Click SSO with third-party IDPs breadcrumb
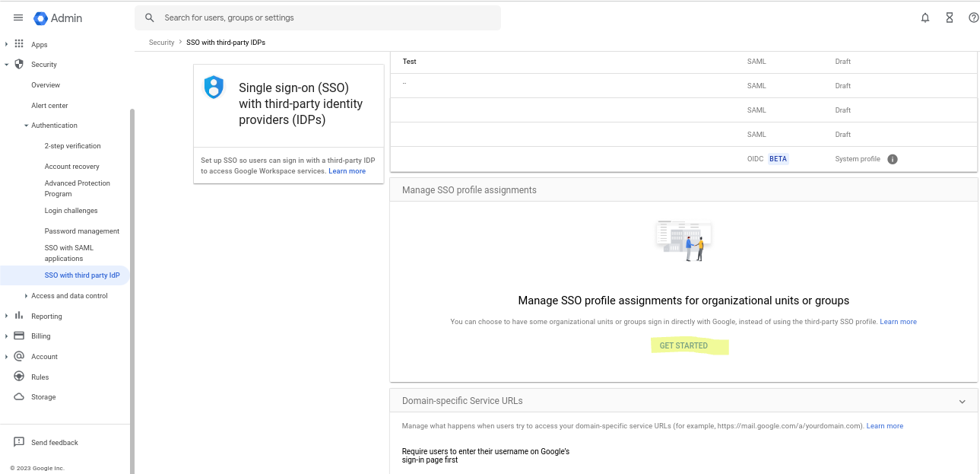 [226, 43]
